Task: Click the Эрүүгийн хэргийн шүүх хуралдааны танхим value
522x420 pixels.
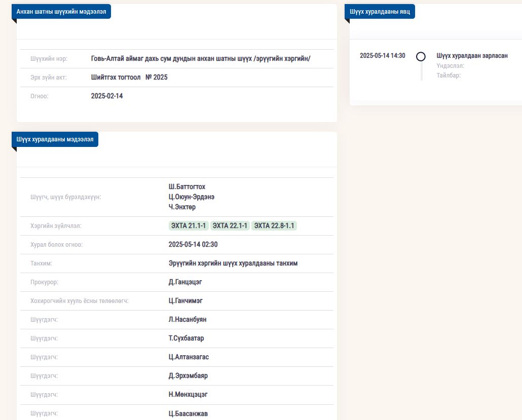Action: pyautogui.click(x=233, y=263)
